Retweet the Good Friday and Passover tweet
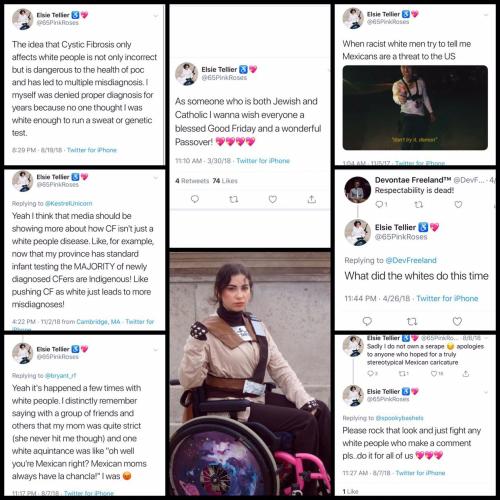This screenshot has height=500, width=500. point(234,199)
